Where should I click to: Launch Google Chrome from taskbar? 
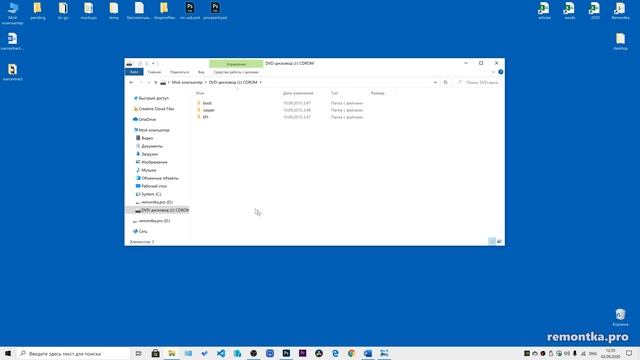coord(351,353)
